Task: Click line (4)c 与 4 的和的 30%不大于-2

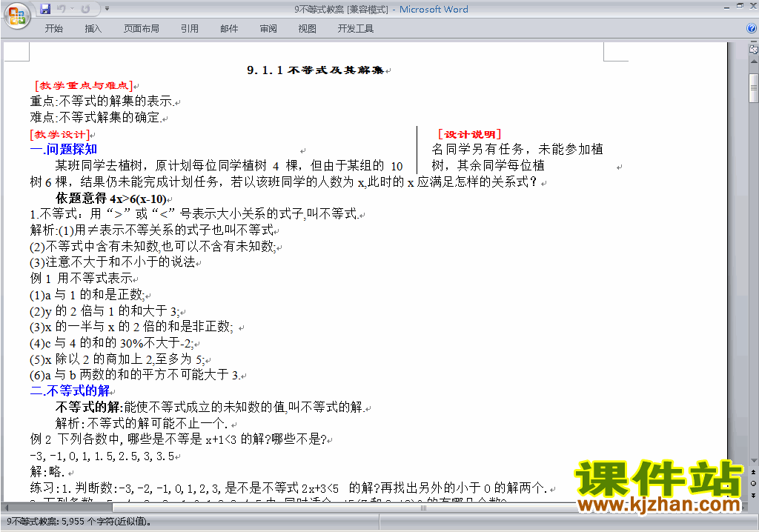Action: (x=112, y=343)
